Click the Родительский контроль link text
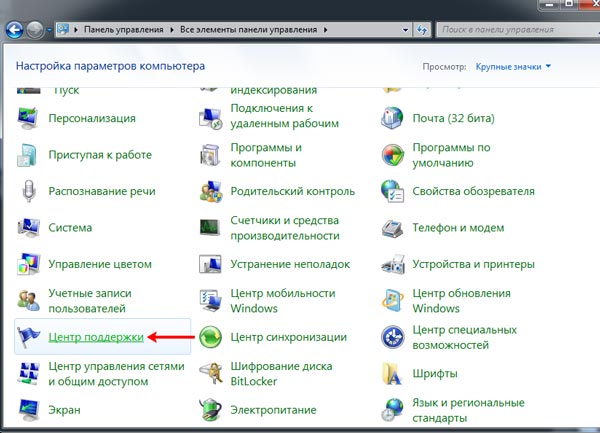The width and height of the screenshot is (600, 433). [x=293, y=191]
